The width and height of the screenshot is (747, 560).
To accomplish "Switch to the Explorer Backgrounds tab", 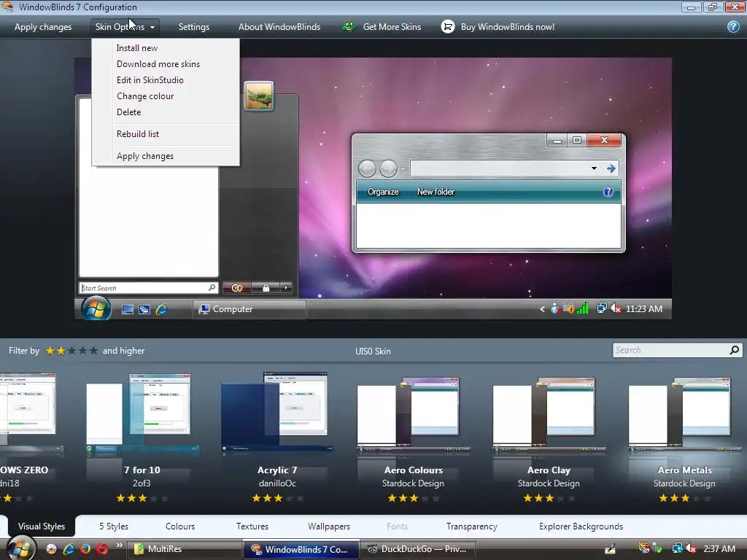I will [x=581, y=526].
